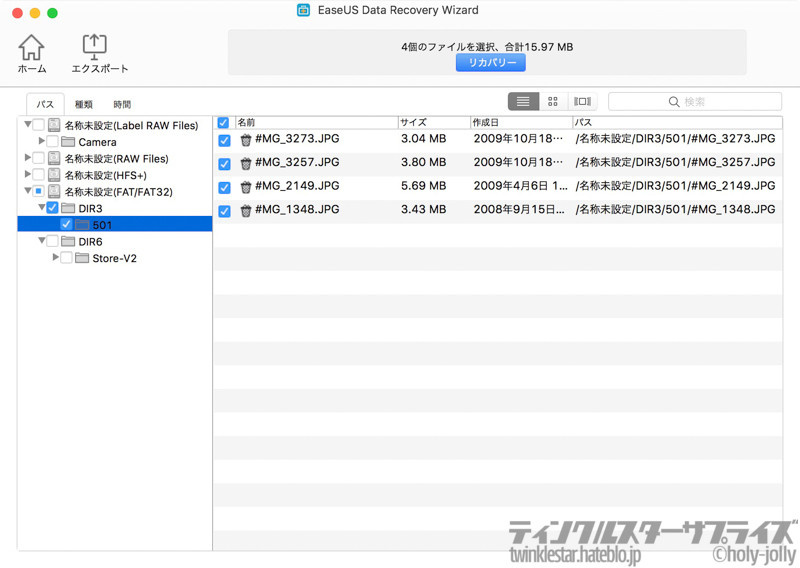Collapse the DIR6 folder node

[41, 240]
